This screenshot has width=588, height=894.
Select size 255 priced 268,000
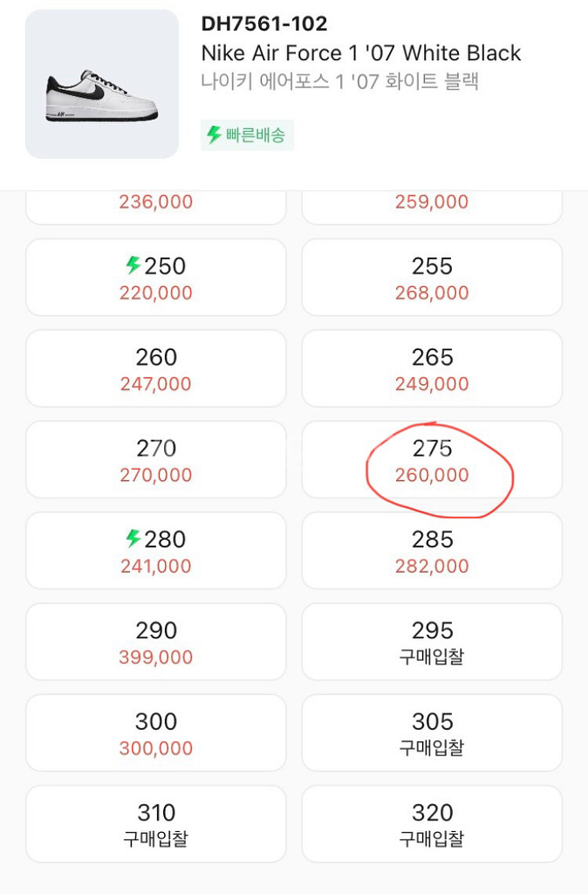pyautogui.click(x=432, y=278)
